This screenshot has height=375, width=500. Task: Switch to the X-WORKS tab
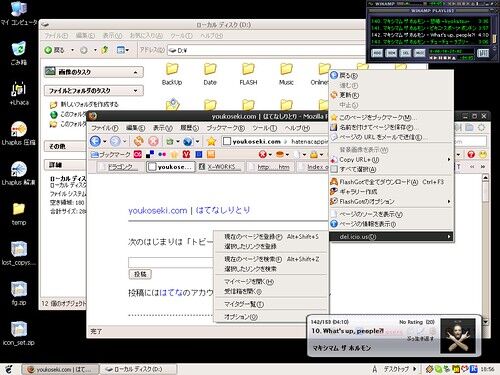point(220,167)
